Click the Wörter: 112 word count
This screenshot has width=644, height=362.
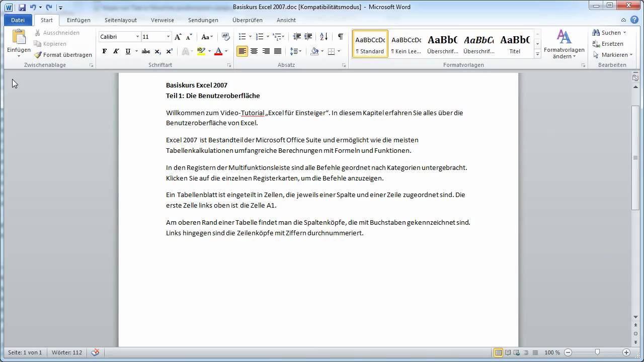coord(66,352)
